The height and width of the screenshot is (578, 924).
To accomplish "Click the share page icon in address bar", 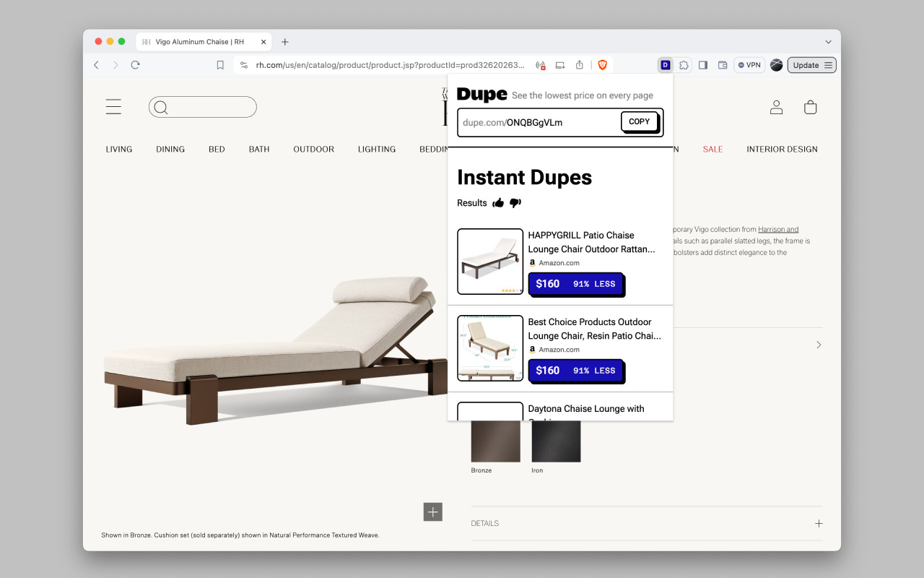I will coord(580,65).
